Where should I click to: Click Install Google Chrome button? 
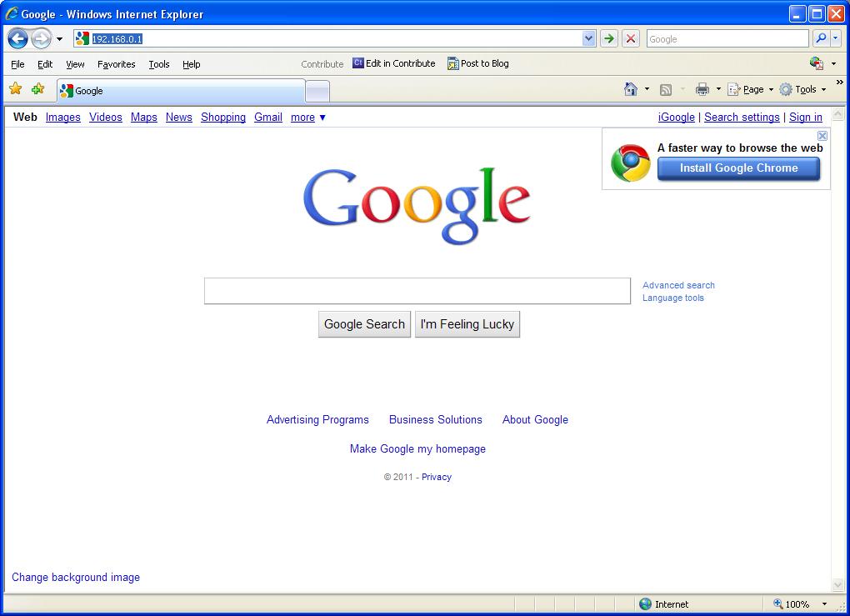click(x=738, y=168)
